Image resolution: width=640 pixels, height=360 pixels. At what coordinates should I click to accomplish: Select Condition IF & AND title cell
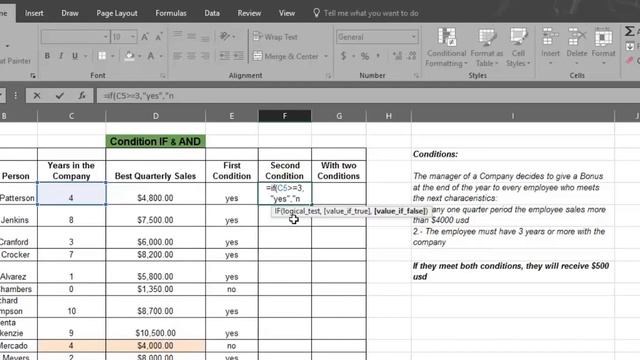point(156,141)
